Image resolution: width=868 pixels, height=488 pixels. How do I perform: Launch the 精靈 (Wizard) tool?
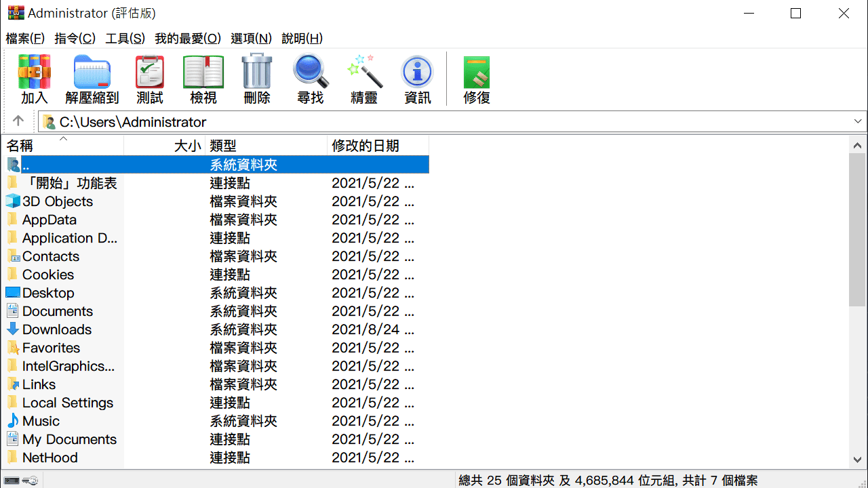364,78
